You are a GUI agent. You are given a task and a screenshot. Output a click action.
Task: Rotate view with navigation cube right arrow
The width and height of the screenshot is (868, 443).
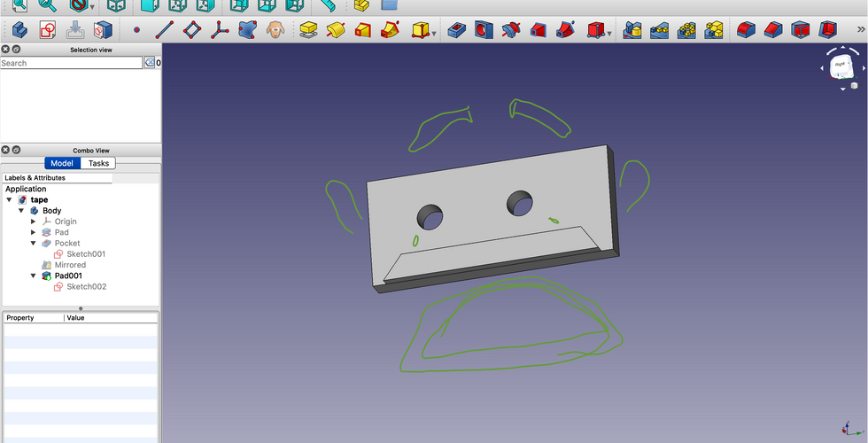coord(864,68)
